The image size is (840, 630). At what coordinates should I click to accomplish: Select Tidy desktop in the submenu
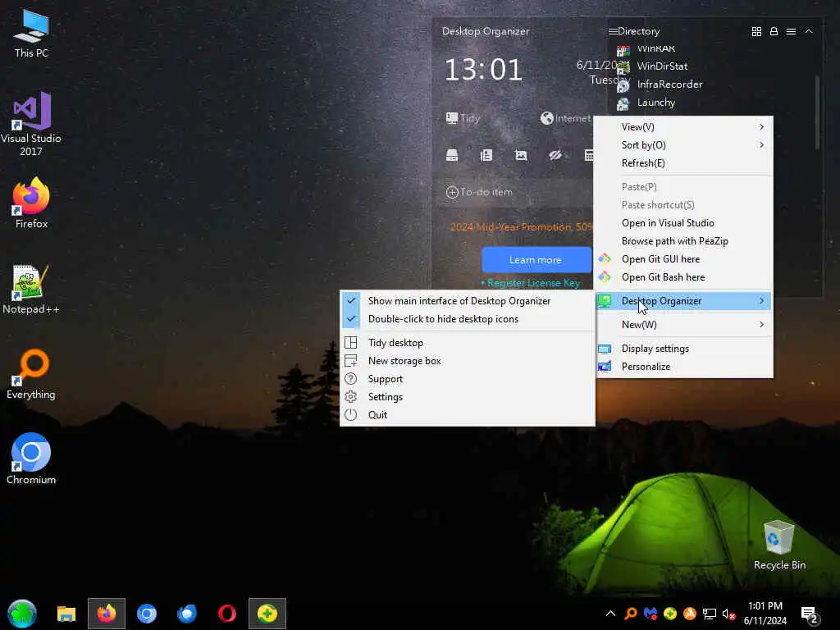[467, 343]
